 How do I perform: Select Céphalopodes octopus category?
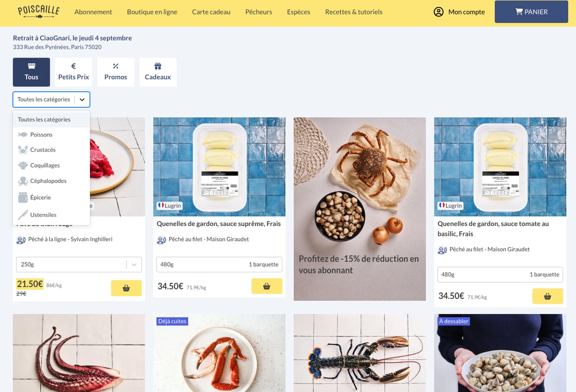pos(51,181)
